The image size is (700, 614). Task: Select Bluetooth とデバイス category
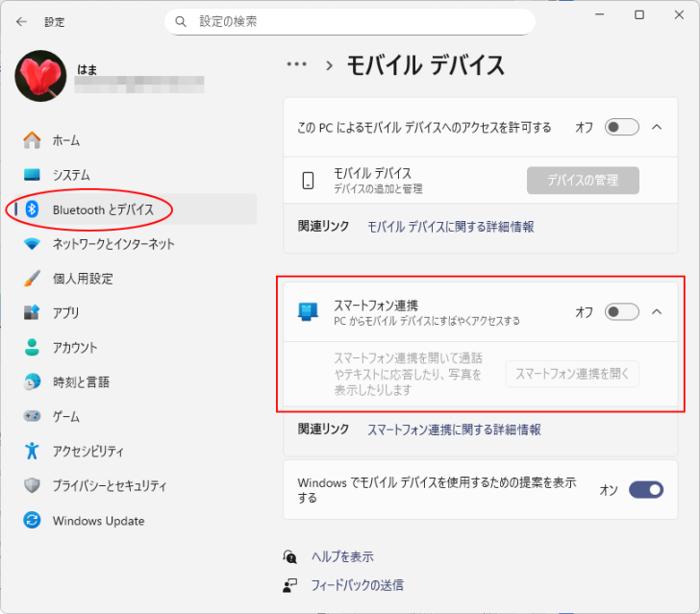click(134, 209)
